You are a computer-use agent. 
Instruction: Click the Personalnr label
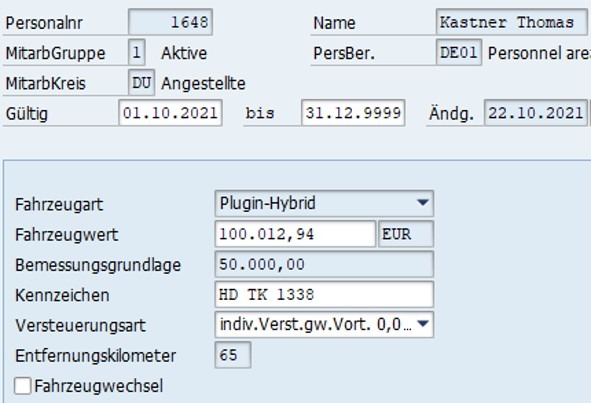click(44, 23)
